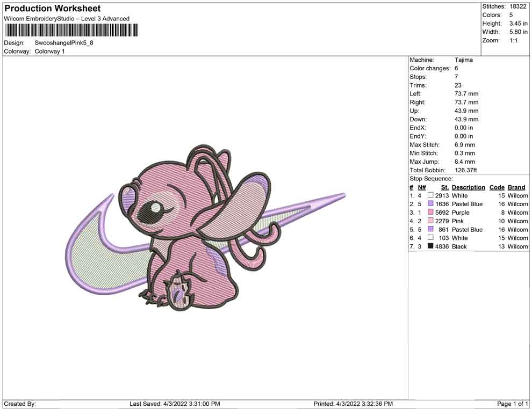Select the design name SwooshangelPink5_8
Image resolution: width=532 pixels, height=409 pixels.
click(64, 43)
